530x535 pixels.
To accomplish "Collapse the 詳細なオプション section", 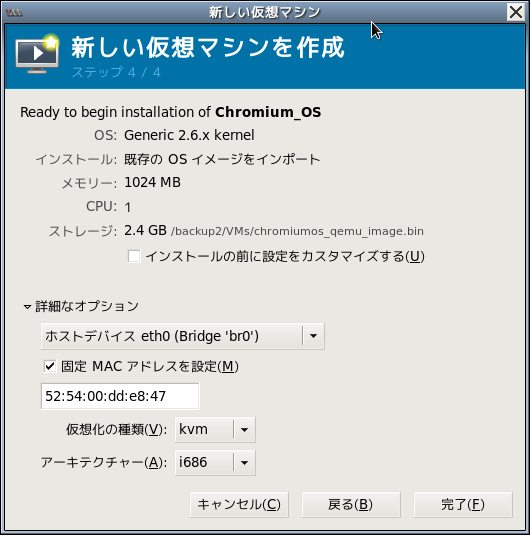I will point(27,306).
